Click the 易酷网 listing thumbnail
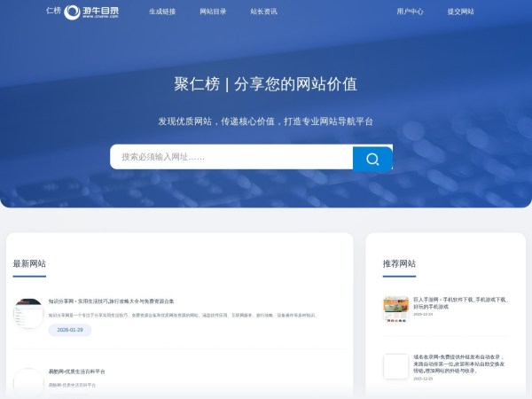532x399 pixels. (x=28, y=381)
